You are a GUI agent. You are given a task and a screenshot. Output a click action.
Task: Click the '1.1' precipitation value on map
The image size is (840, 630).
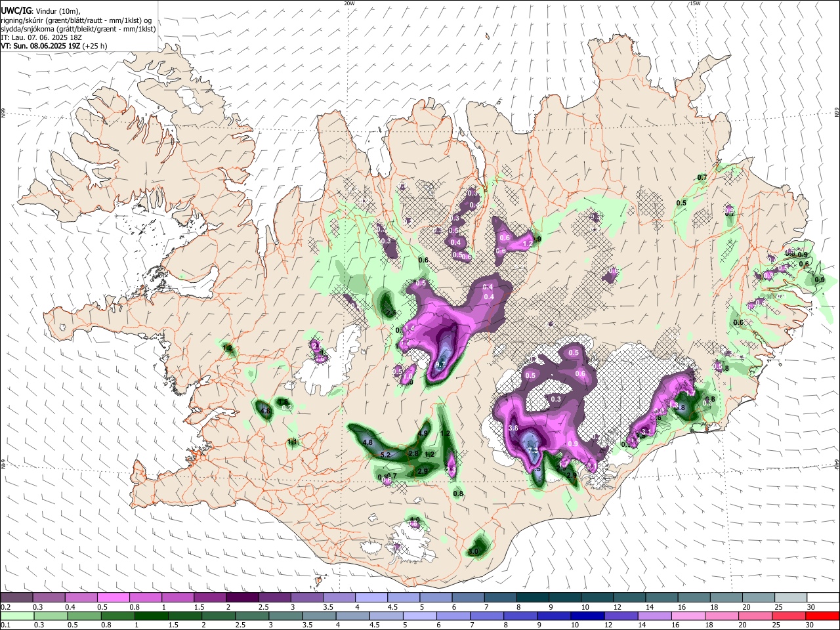292,442
